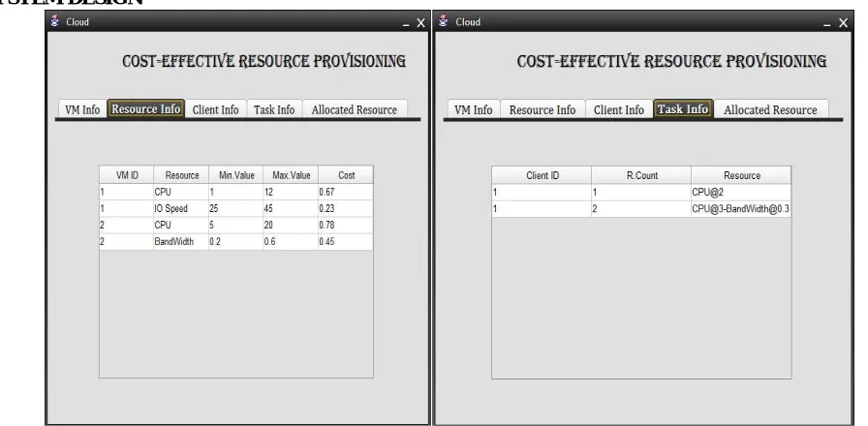Close the left Cloud window
Image resolution: width=868 pixels, height=426 pixels.
pyautogui.click(x=420, y=22)
